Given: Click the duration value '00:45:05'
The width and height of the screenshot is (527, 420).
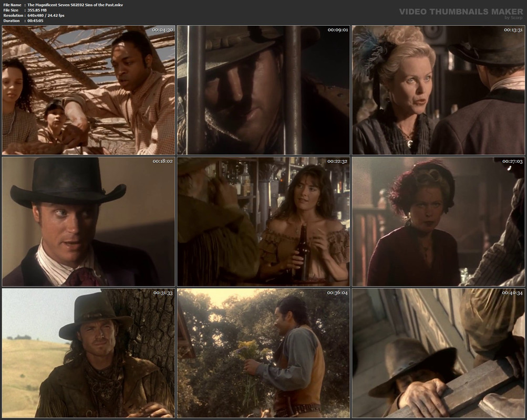Looking at the screenshot, I should [35, 21].
